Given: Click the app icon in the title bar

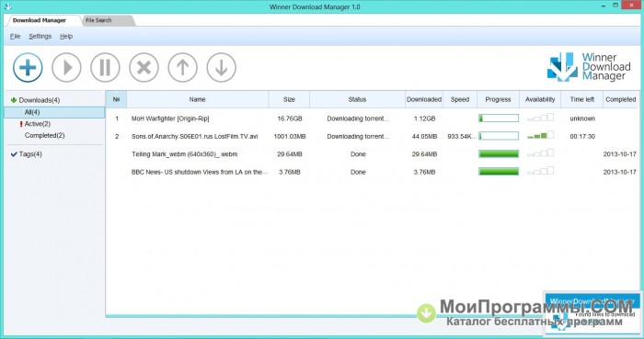Looking at the screenshot, I should pos(7,6).
